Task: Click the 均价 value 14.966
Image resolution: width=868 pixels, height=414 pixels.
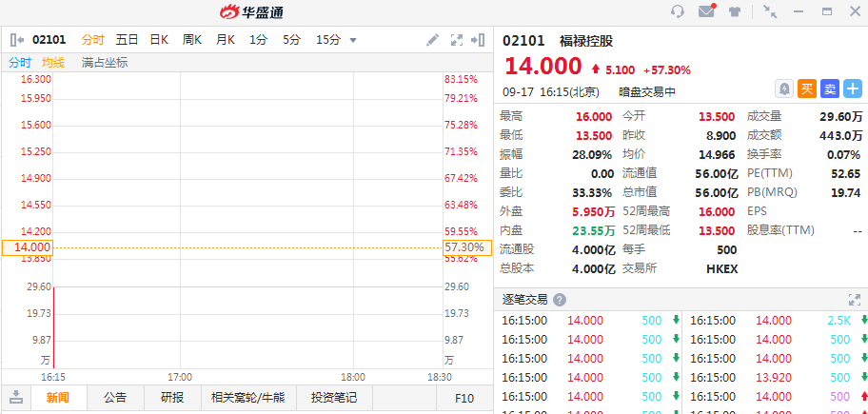Action: pos(717,155)
